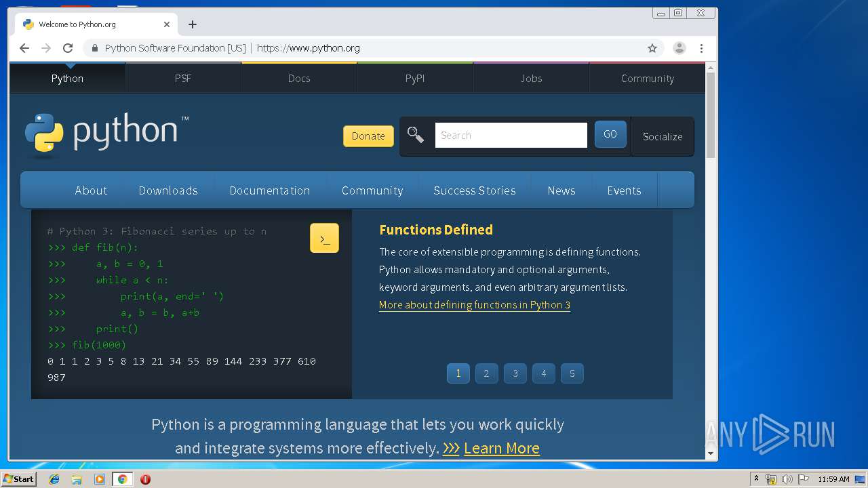Click the padlock site security icon

(x=94, y=48)
